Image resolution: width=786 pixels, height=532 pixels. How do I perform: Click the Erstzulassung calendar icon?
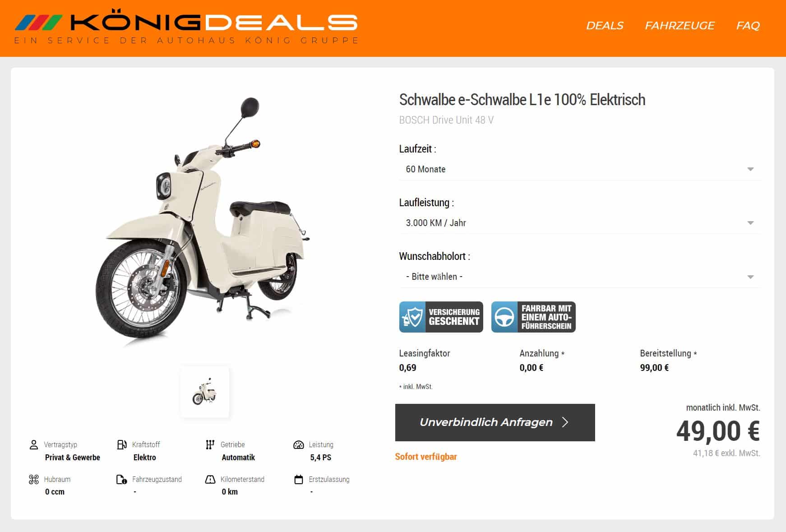[x=299, y=479]
